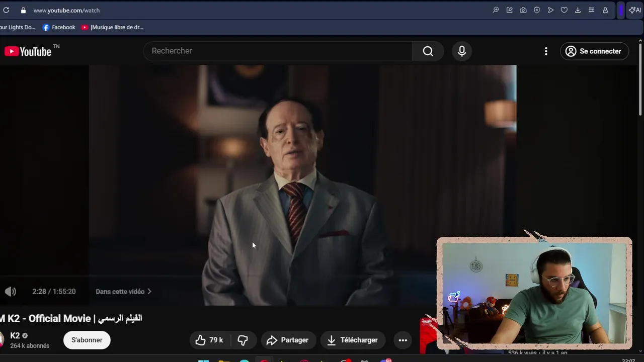Click the YouTube search magnifier button
Viewport: 644px width, 362px height.
pos(428,51)
